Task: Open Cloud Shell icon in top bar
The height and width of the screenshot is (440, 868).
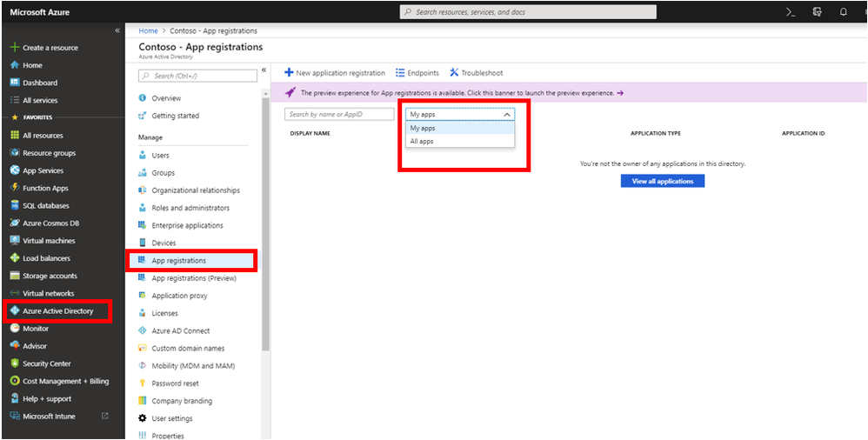Action: 791,11
